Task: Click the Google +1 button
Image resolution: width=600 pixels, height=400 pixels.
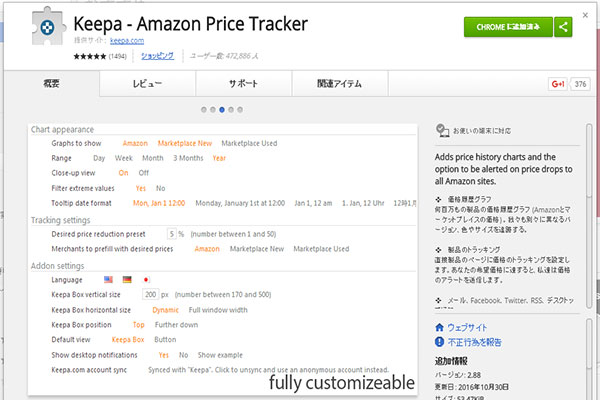Action: tap(557, 84)
